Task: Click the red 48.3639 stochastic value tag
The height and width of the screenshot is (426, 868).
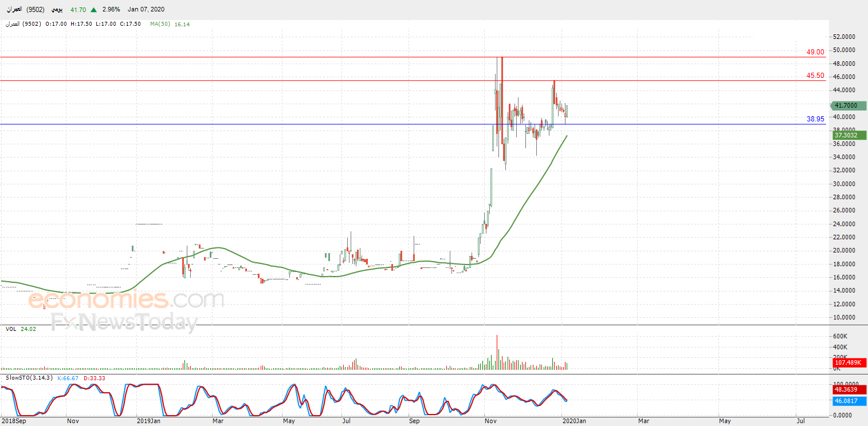Action: [849, 390]
